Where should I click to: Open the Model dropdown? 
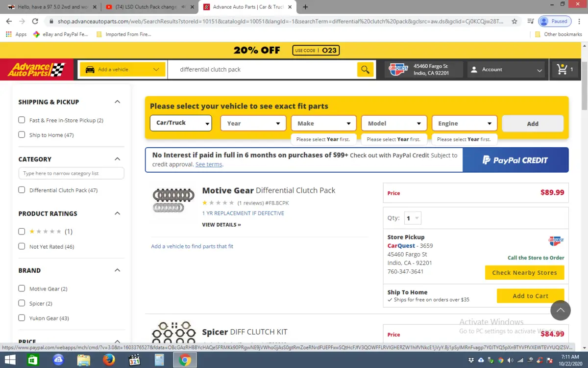[394, 123]
